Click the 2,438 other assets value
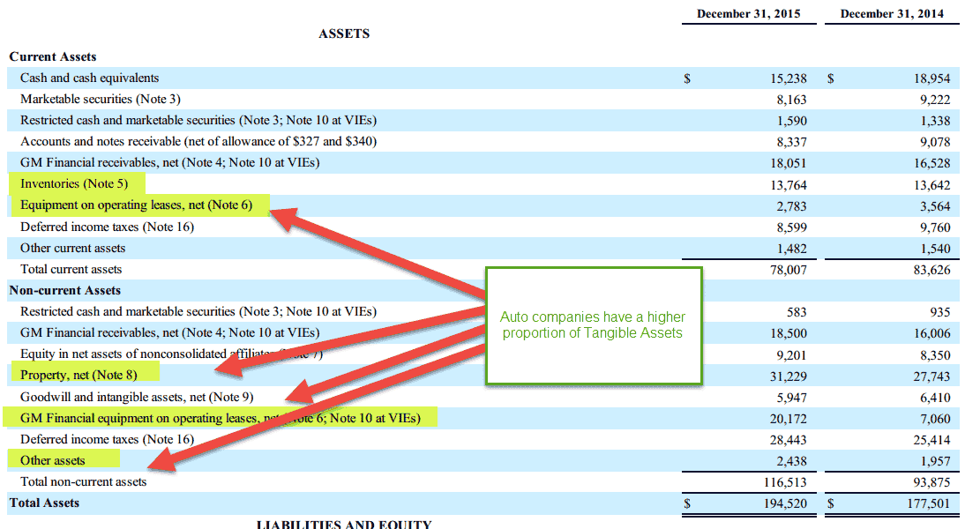 click(x=791, y=462)
